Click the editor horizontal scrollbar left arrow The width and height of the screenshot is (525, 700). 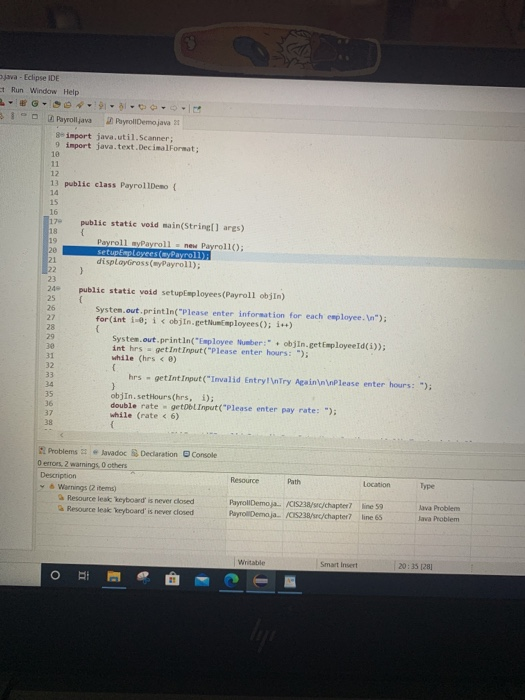(x=62, y=434)
